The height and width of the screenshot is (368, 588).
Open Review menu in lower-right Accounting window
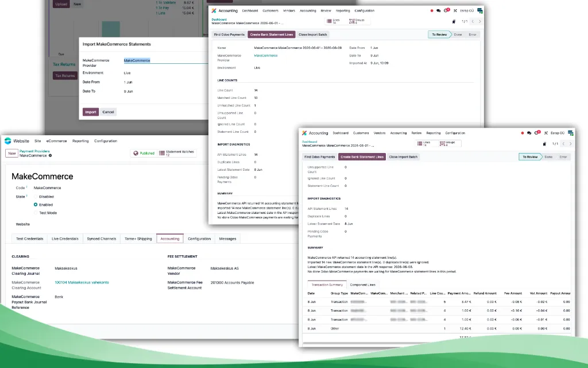tap(416, 133)
